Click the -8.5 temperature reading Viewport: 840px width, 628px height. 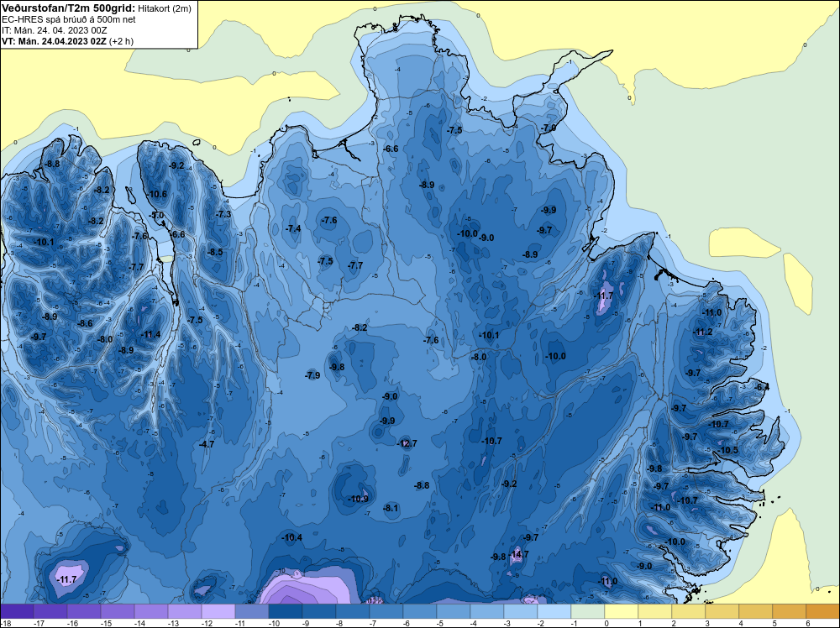[x=215, y=252]
